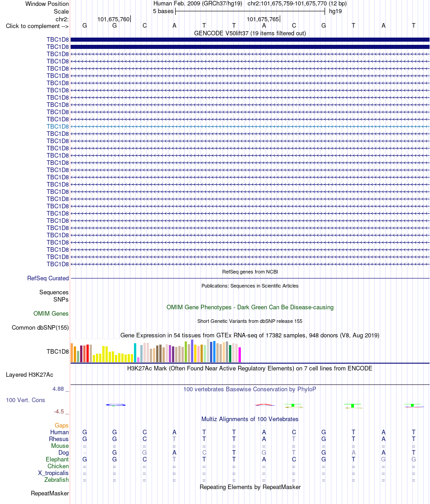Click the hg19 label beside the scale bar

(335, 11)
